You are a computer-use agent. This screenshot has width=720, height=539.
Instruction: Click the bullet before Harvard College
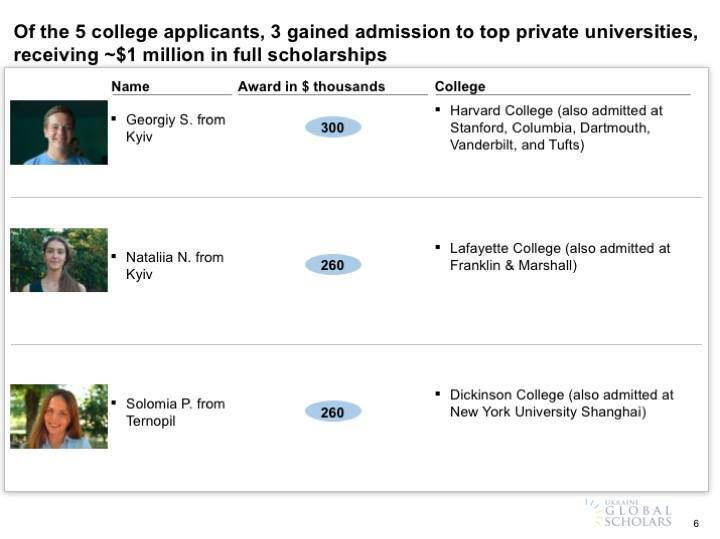[439, 108]
